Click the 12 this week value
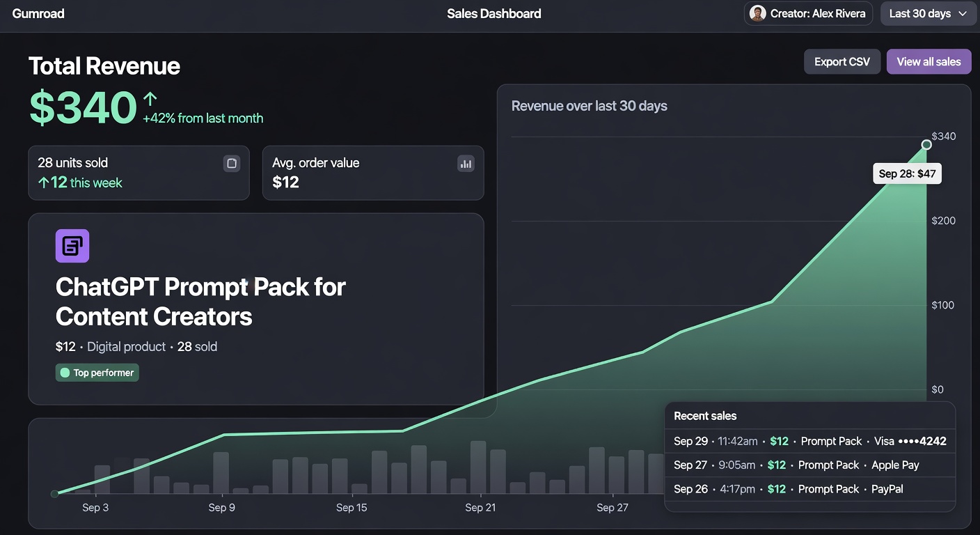The height and width of the screenshot is (535, 980). (x=80, y=183)
